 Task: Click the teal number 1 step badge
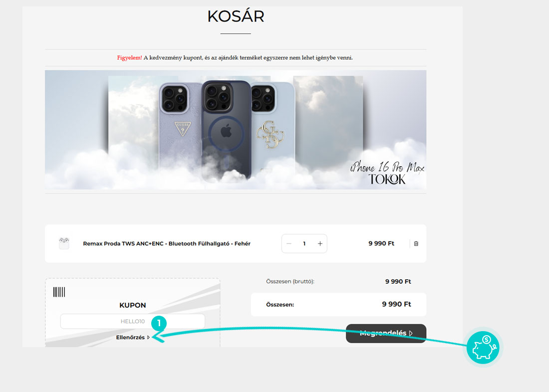[x=159, y=323]
